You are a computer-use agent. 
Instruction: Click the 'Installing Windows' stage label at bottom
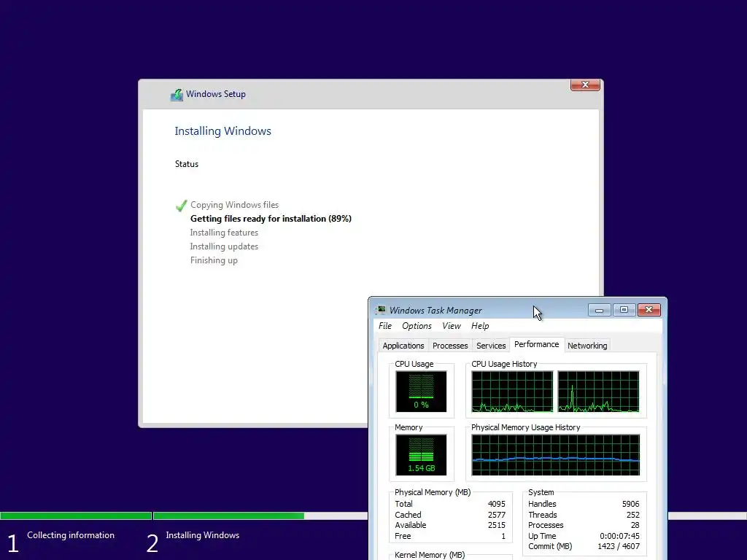coord(203,535)
